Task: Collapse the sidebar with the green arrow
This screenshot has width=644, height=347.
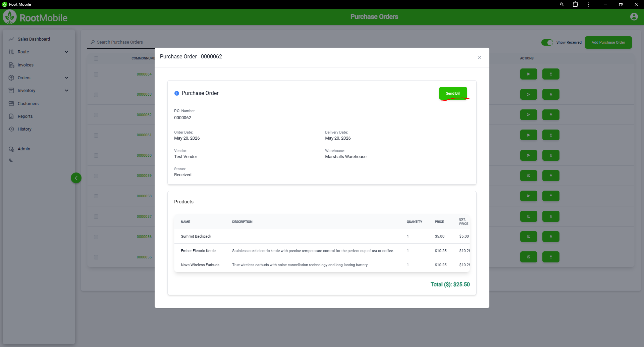Action: [76, 178]
